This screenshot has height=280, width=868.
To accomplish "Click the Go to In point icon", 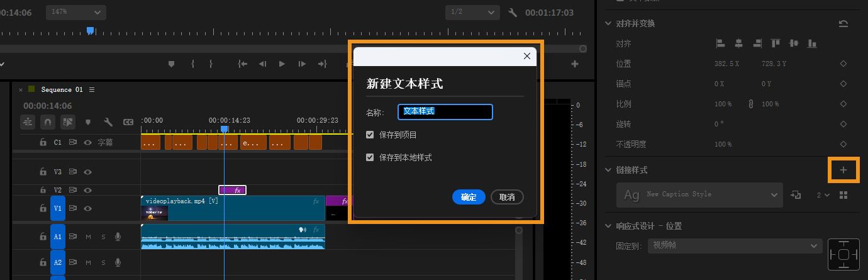I will click(x=242, y=64).
